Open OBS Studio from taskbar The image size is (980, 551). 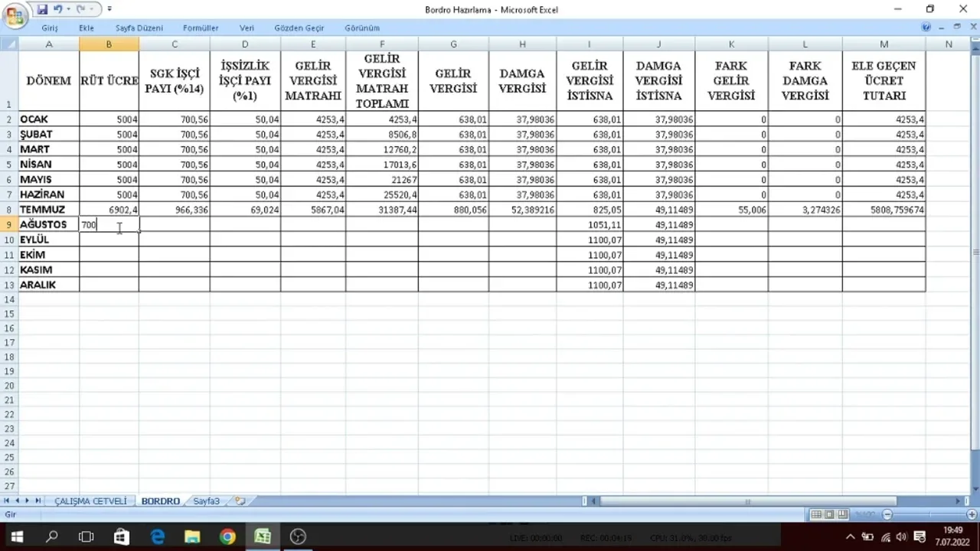coord(298,536)
